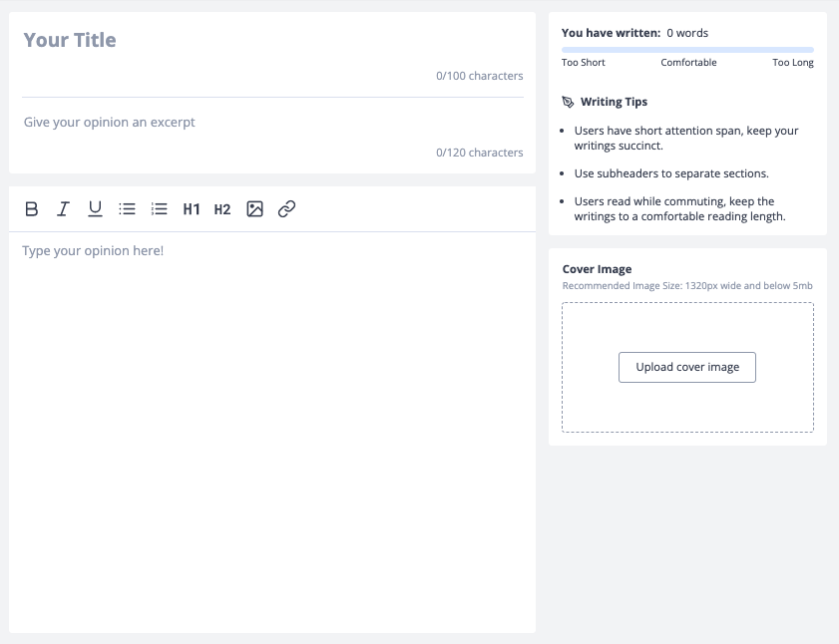The image size is (839, 644).
Task: Select the Cover Image heading
Action: click(x=598, y=269)
